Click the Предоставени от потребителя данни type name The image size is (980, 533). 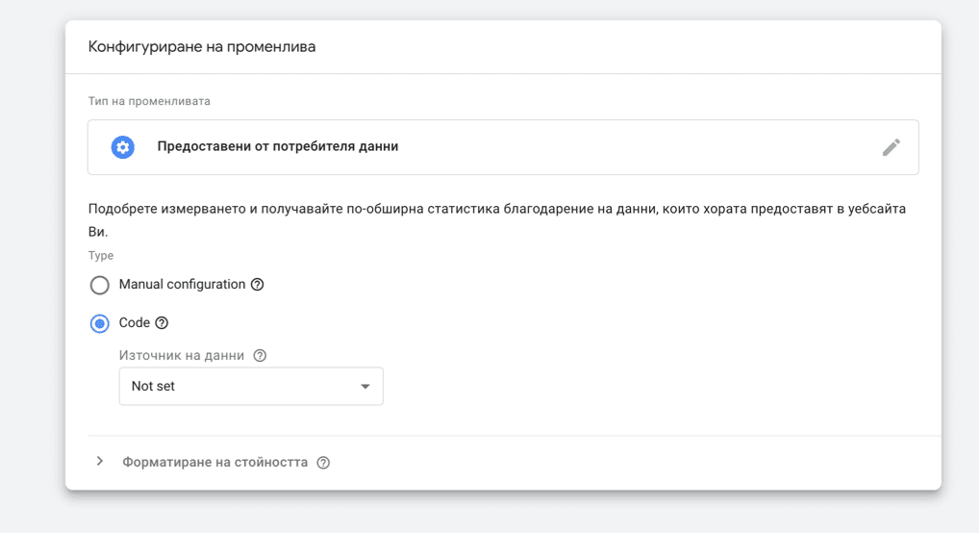(277, 147)
